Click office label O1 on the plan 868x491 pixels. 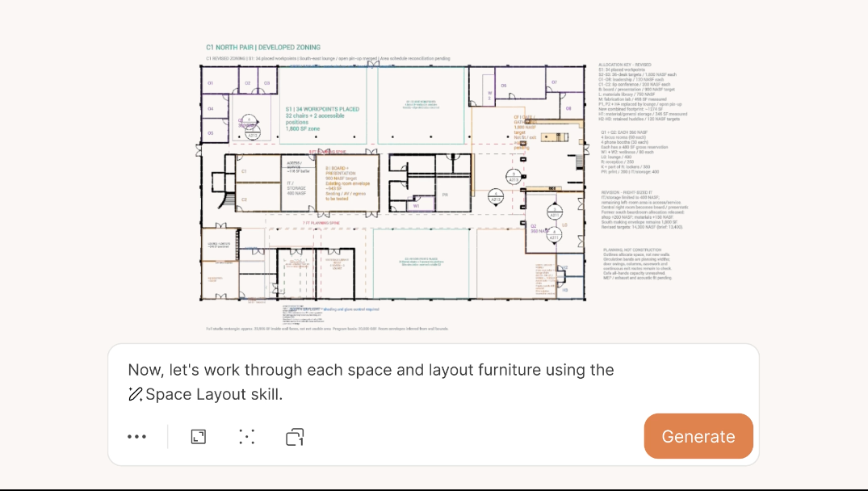click(211, 83)
